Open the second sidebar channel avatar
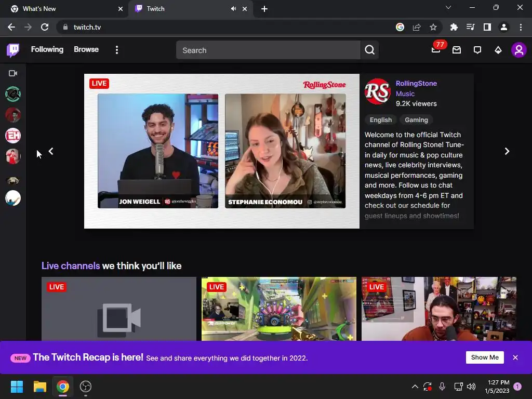The height and width of the screenshot is (399, 532). 13,115
